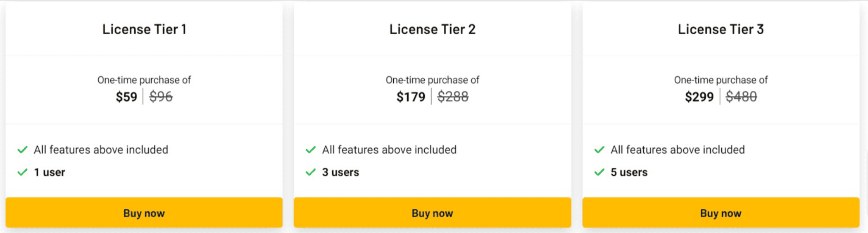Click the $299 price
Screen dimensions: 868x233
(x=699, y=97)
